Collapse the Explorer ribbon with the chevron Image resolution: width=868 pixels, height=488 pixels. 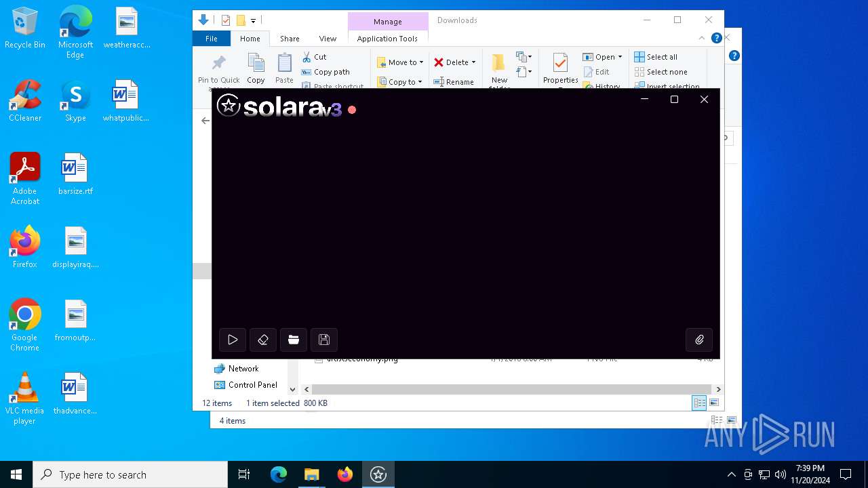tap(702, 39)
